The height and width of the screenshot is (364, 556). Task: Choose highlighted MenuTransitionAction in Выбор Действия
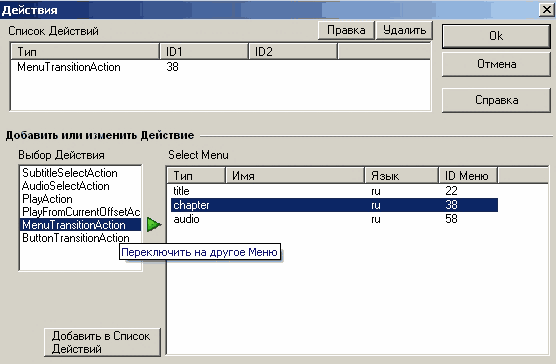(x=81, y=225)
